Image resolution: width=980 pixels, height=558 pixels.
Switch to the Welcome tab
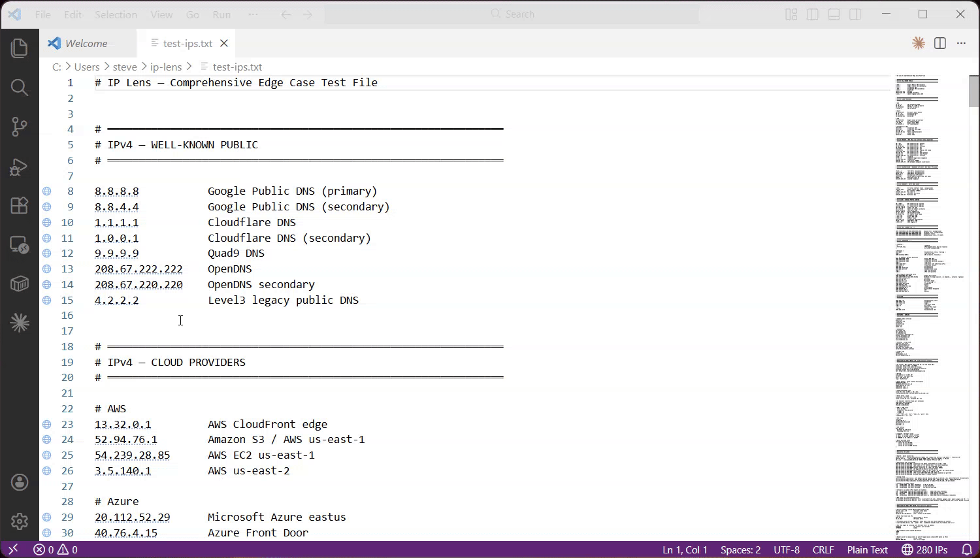click(x=88, y=43)
